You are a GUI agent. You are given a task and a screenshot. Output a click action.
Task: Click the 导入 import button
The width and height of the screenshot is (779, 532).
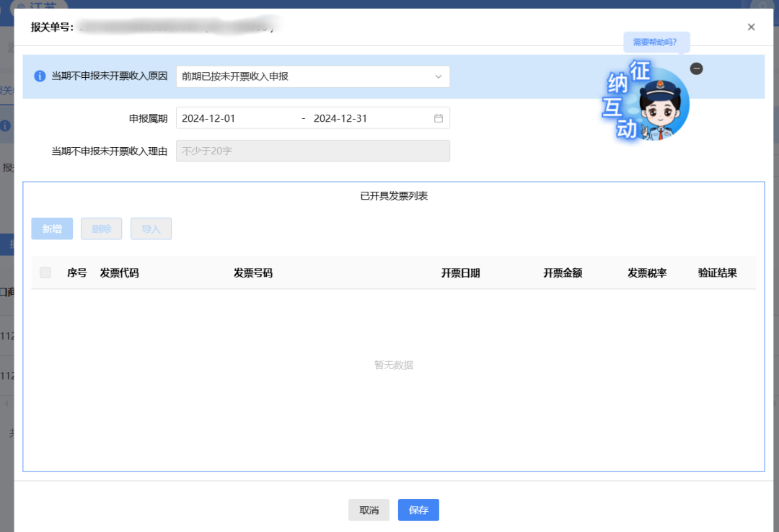click(x=151, y=229)
